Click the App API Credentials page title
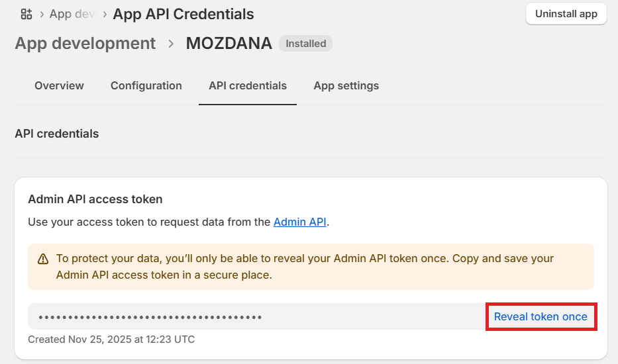 tap(183, 14)
